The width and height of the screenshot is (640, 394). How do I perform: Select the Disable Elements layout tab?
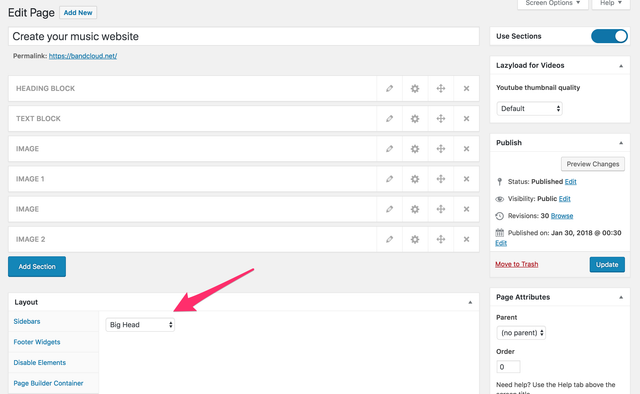click(40, 363)
